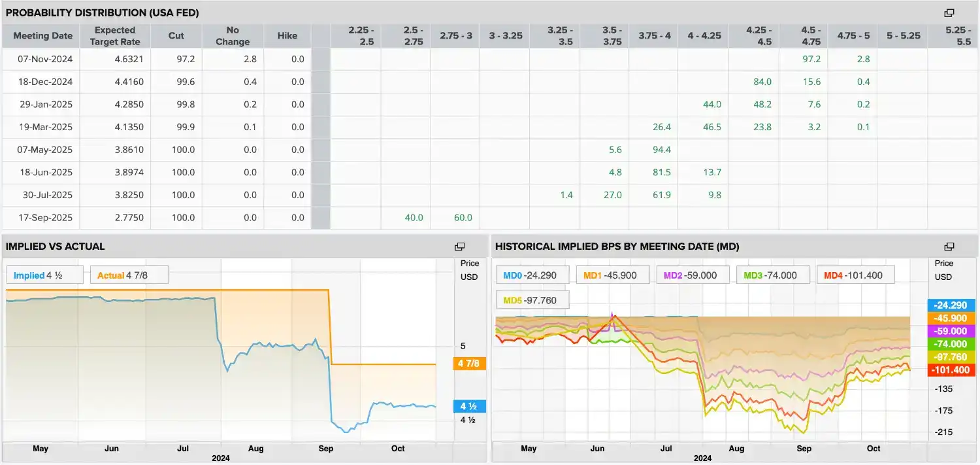Select the 18-Dec-2024 meeting row

(x=490, y=82)
